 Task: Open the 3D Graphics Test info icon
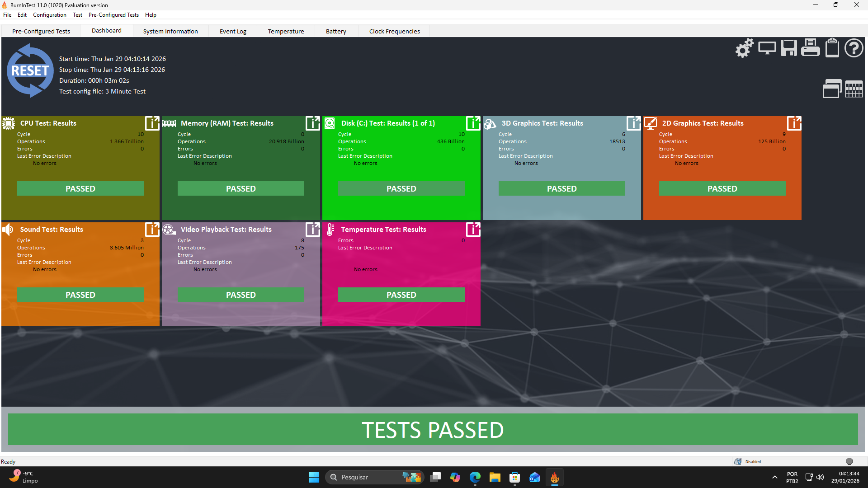coord(633,123)
